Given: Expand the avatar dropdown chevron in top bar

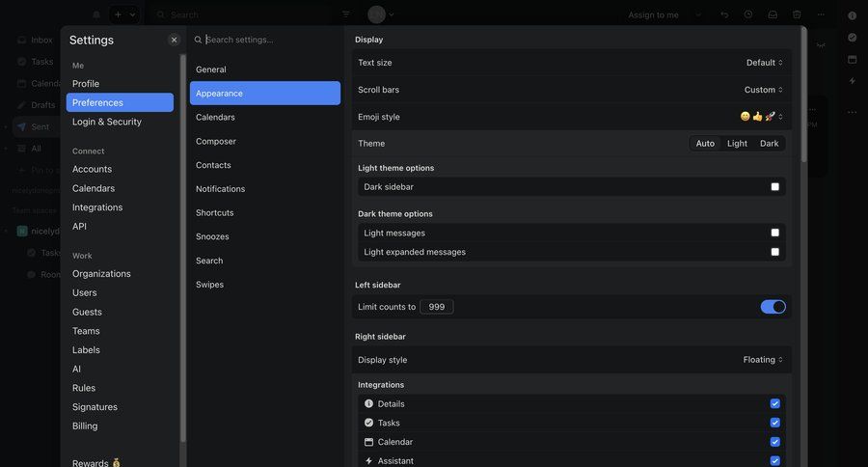Looking at the screenshot, I should (392, 15).
